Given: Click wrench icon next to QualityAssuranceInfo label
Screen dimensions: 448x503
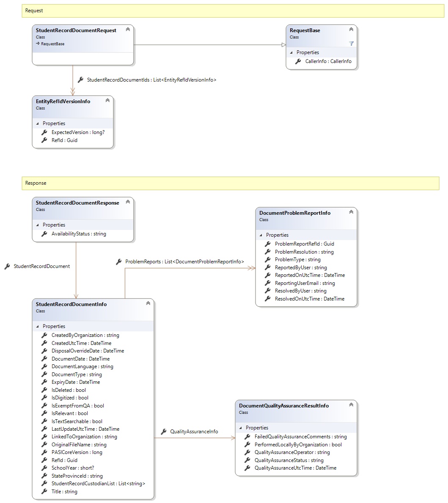Looking at the screenshot, I should tap(164, 432).
